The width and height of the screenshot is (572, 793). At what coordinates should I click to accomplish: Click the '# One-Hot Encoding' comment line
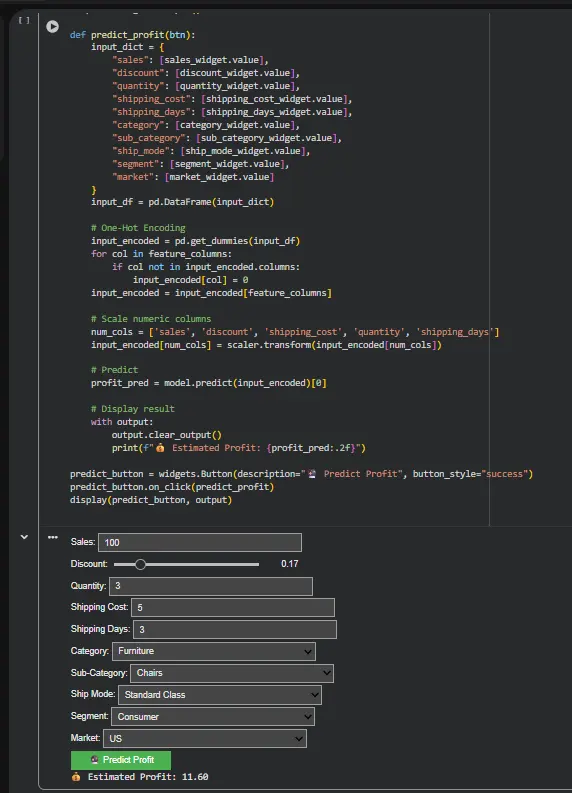click(x=138, y=228)
